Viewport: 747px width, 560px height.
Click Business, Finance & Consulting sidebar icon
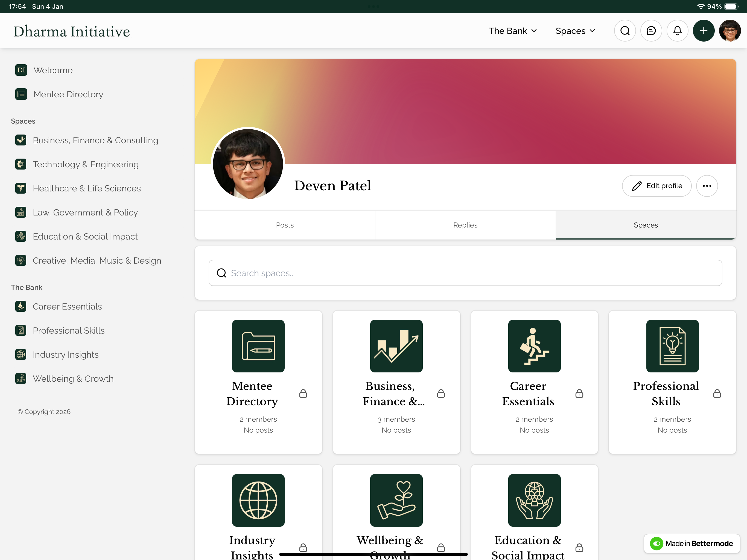(21, 140)
